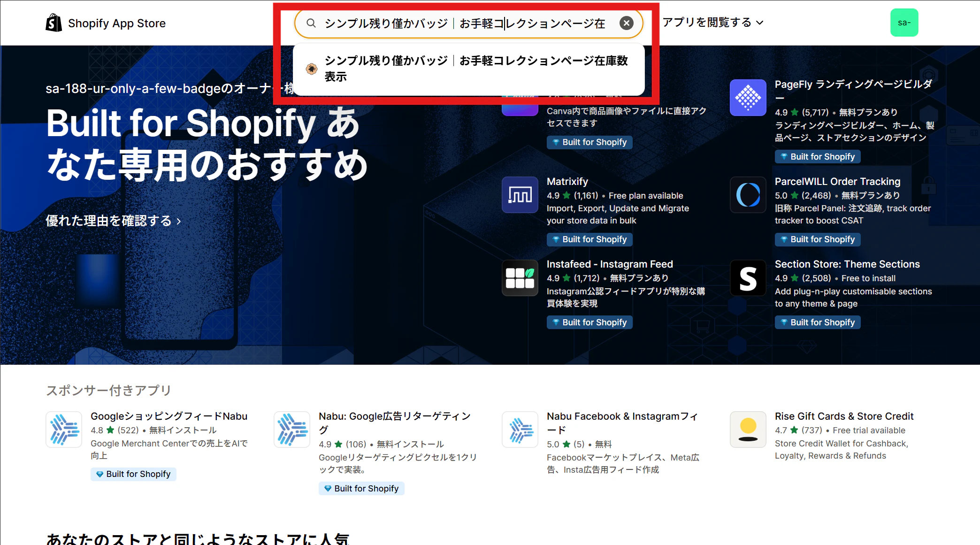
Task: Click the Instafeed app icon
Action: pos(520,278)
